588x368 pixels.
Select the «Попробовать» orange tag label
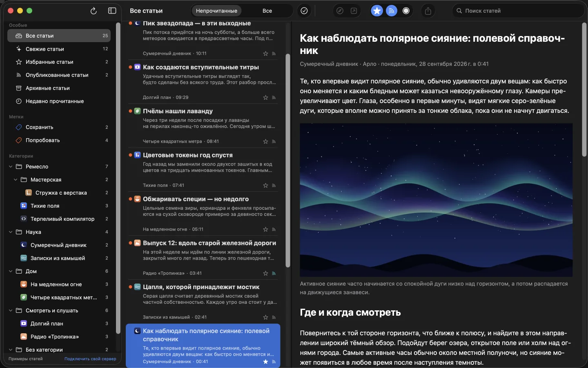59,140
